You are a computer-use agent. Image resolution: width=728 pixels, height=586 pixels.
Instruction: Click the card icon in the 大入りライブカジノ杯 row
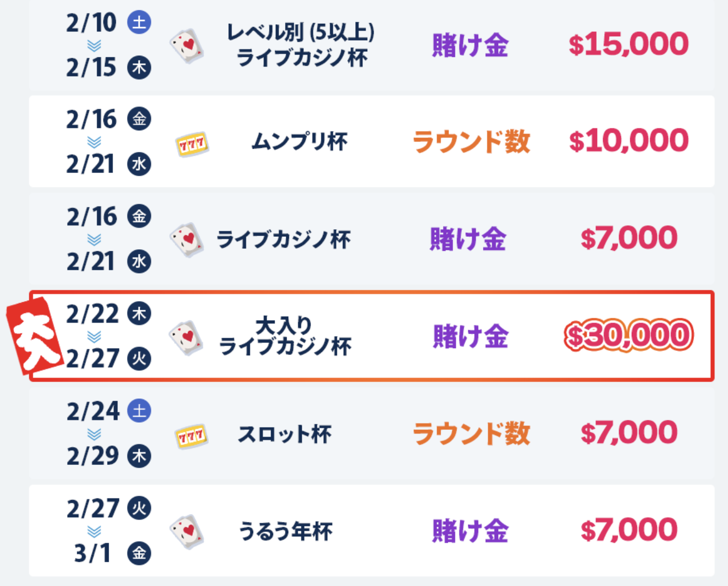pyautogui.click(x=187, y=338)
